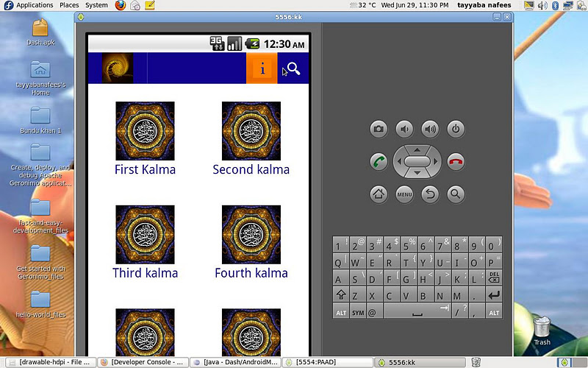
Task: Click the D-pad center select button
Action: tap(417, 161)
